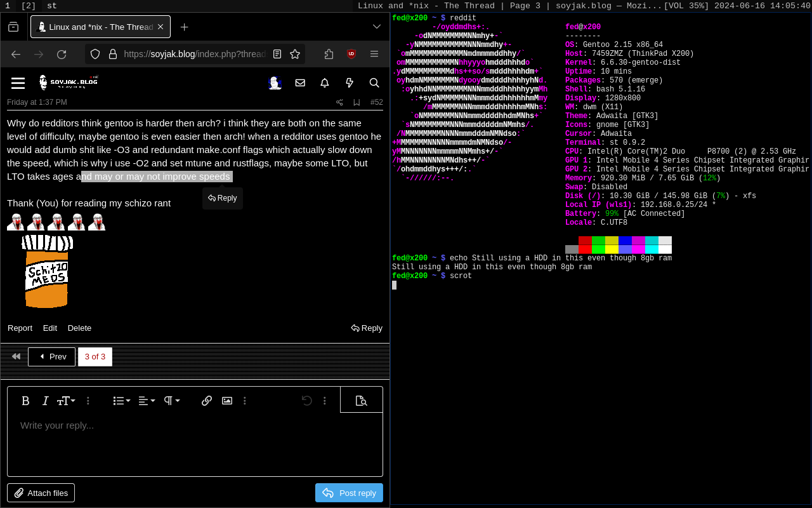Expand the list formatting dropdown

[121, 401]
